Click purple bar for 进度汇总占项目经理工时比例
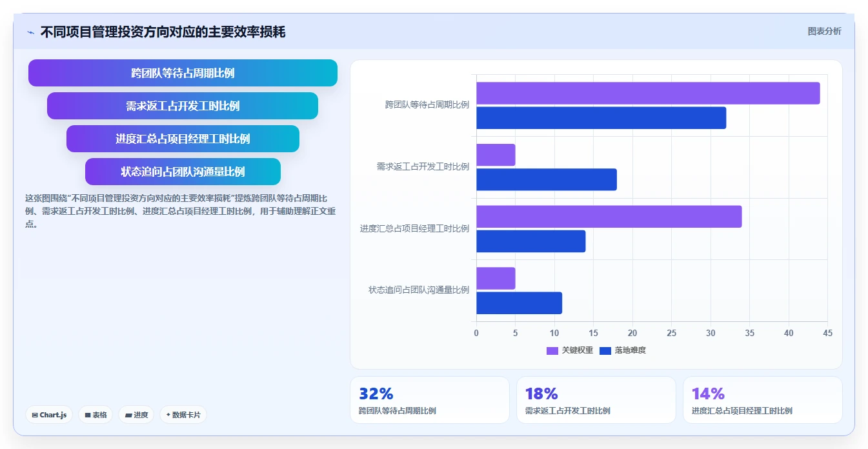868x449 pixels. click(609, 216)
